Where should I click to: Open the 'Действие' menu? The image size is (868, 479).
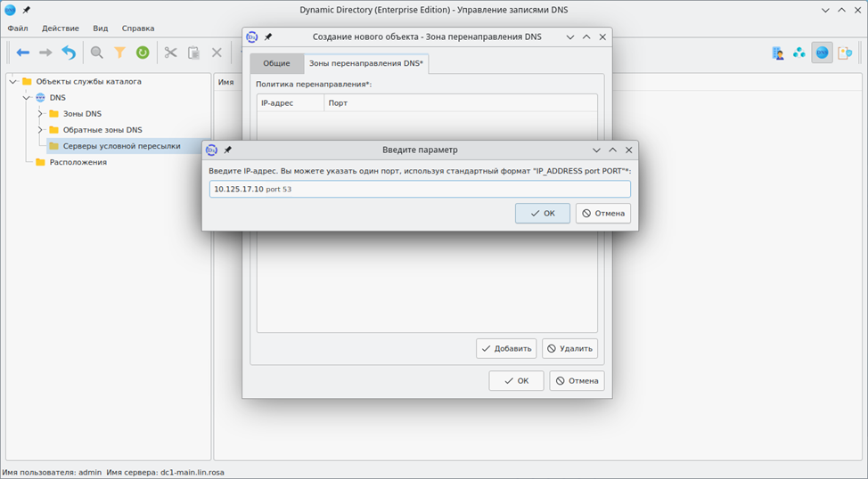pos(61,28)
